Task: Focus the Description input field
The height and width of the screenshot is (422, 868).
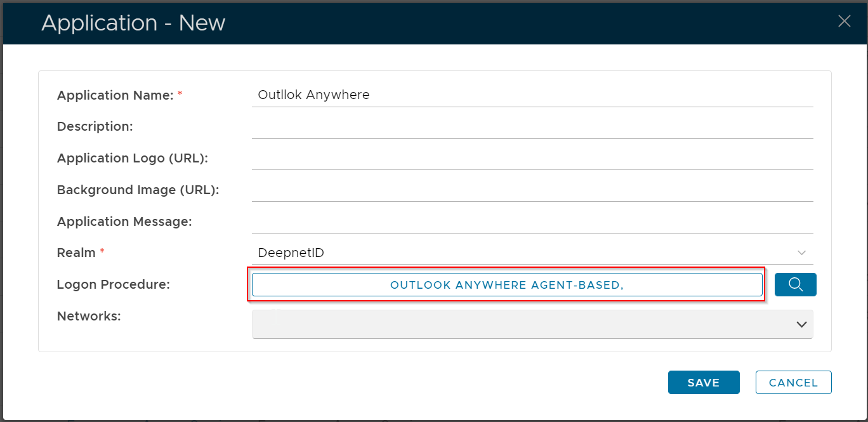Action: coord(532,127)
